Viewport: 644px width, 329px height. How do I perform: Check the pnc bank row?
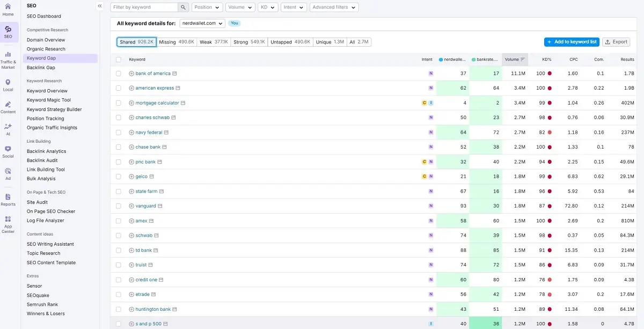coord(119,162)
